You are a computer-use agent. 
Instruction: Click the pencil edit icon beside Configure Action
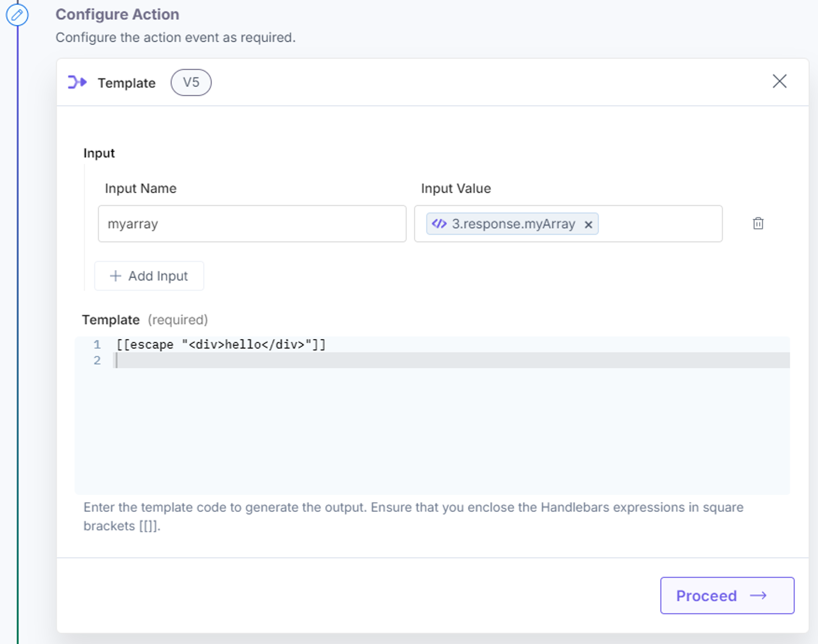pos(17,15)
